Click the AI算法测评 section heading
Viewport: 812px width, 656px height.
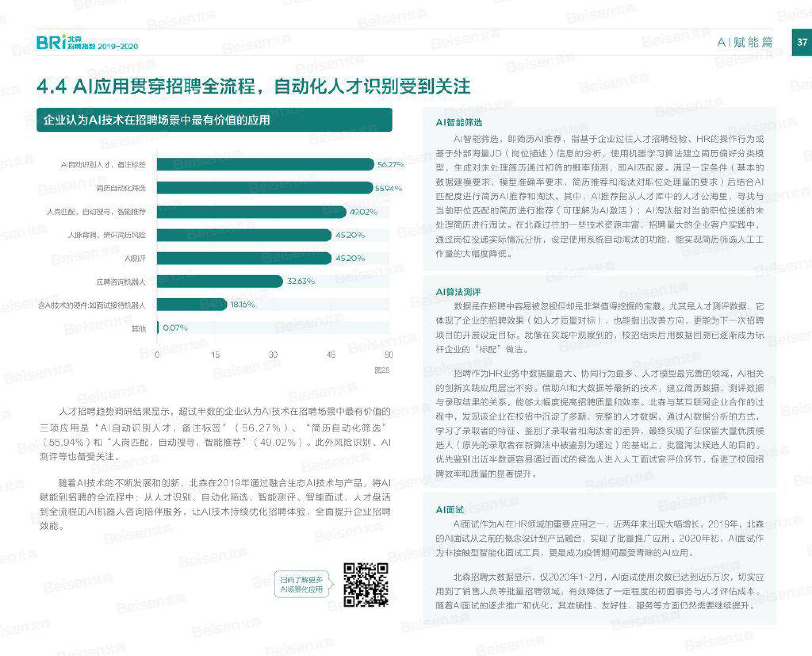pyautogui.click(x=458, y=292)
